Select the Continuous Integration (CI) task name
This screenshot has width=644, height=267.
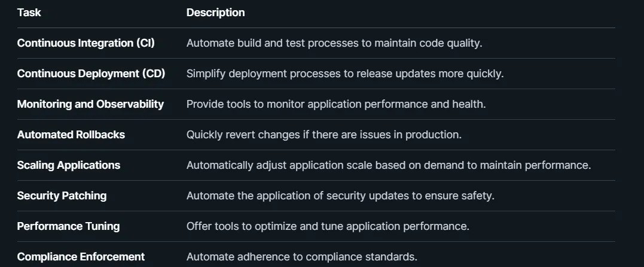(86, 43)
